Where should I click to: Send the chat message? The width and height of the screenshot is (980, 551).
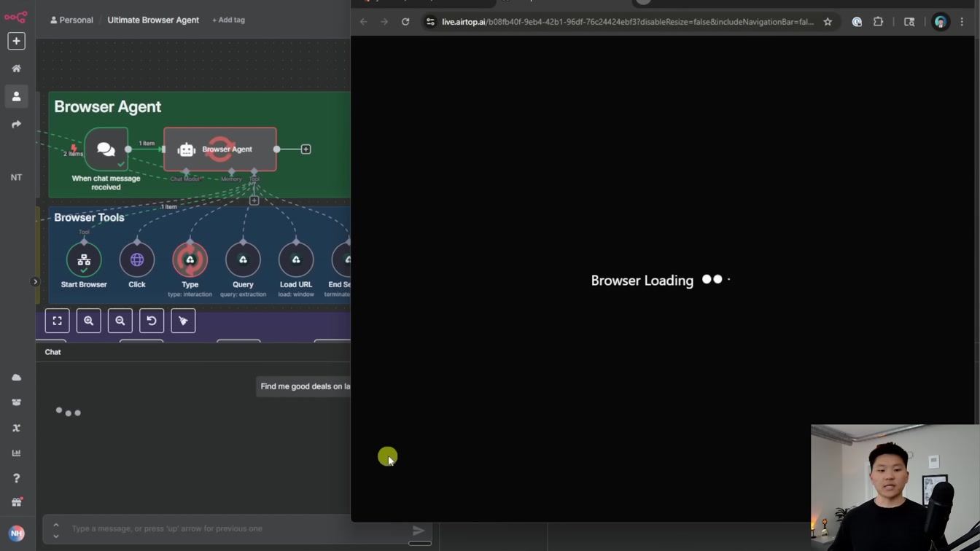click(419, 531)
